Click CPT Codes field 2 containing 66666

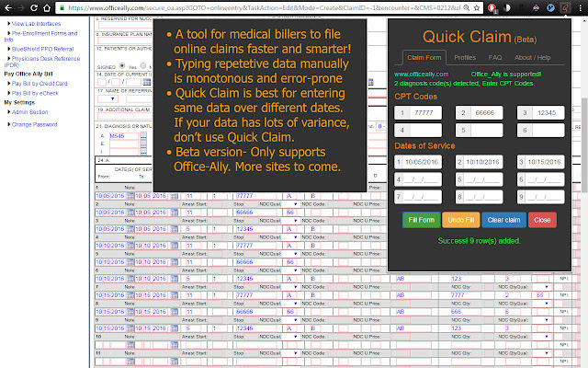pyautogui.click(x=479, y=112)
